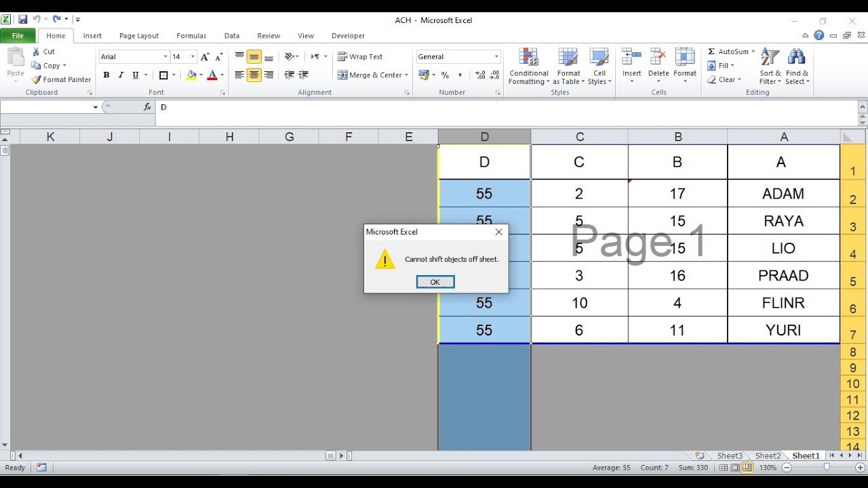Click the Copy icon

(x=37, y=66)
